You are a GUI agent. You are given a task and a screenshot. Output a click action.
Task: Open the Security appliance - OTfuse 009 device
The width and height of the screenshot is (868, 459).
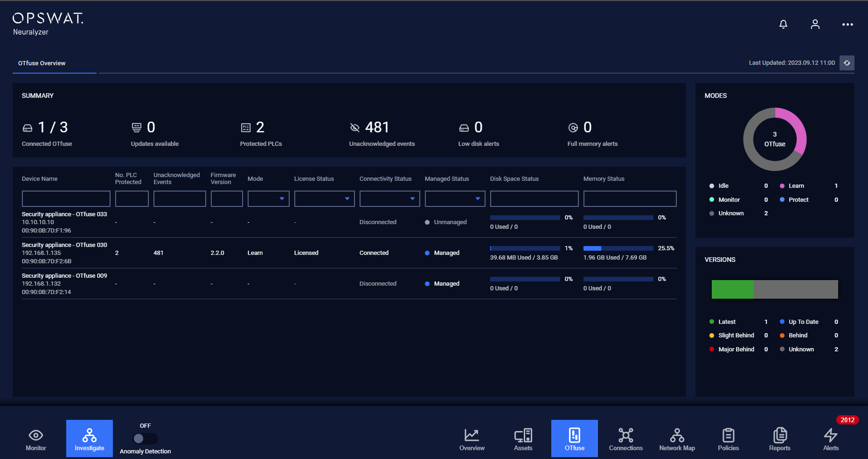point(64,276)
